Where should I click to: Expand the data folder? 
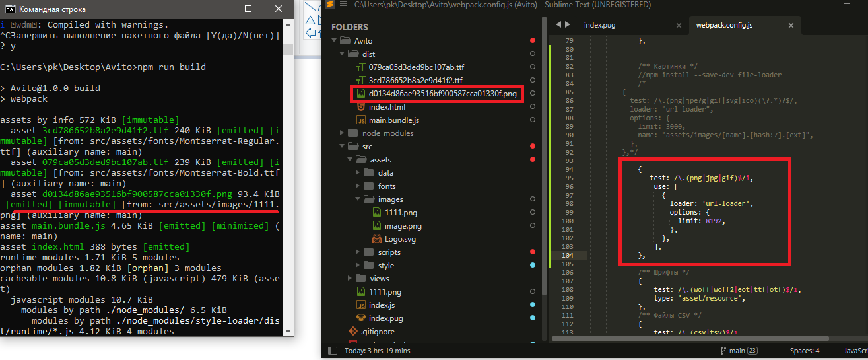click(358, 173)
